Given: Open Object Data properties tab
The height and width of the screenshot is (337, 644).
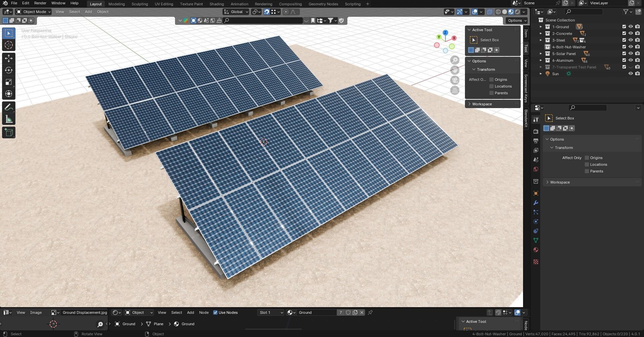Looking at the screenshot, I should pyautogui.click(x=536, y=240).
